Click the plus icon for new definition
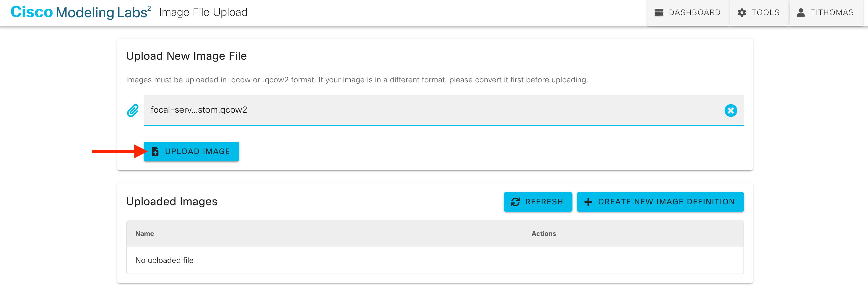This screenshot has height=296, width=868. (x=588, y=202)
